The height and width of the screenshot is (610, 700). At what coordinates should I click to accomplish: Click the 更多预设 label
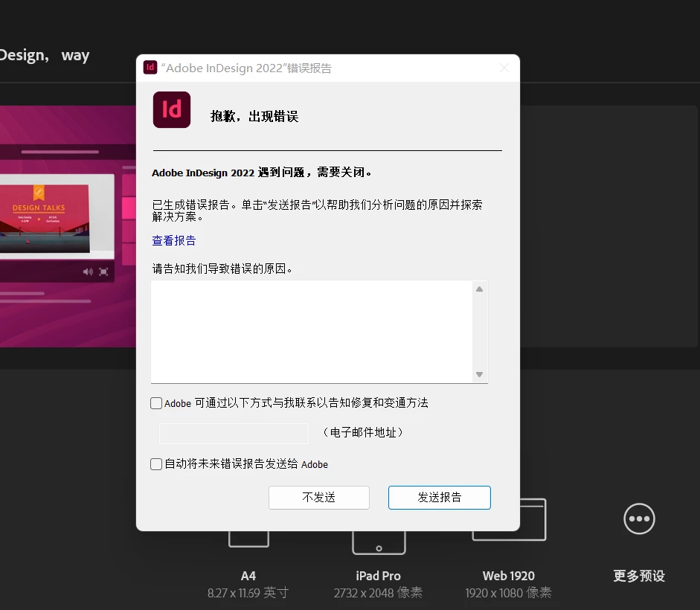[639, 576]
